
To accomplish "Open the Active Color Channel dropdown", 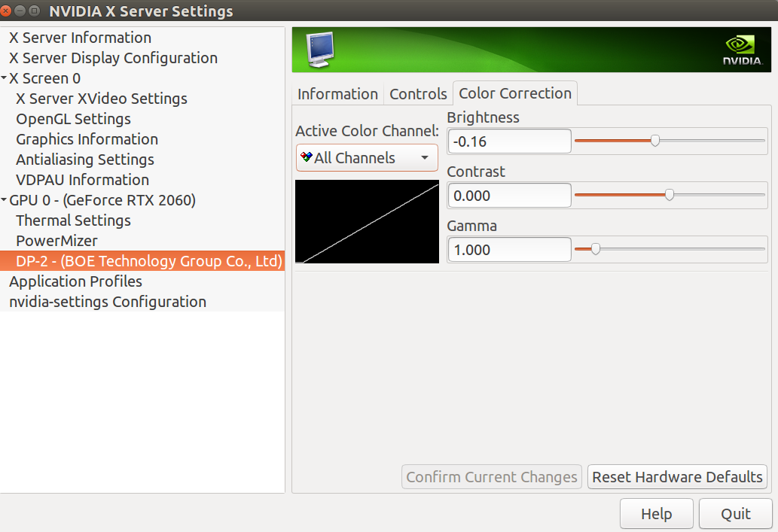I will coord(367,157).
